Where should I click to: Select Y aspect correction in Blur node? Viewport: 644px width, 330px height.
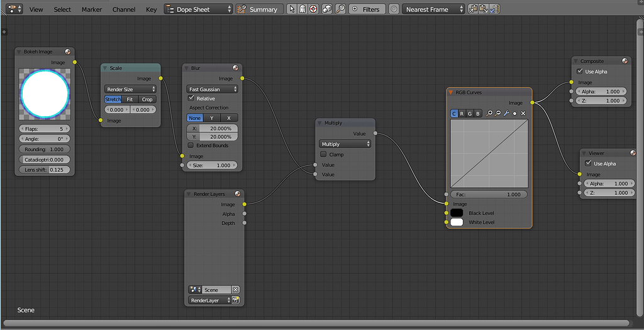point(211,118)
